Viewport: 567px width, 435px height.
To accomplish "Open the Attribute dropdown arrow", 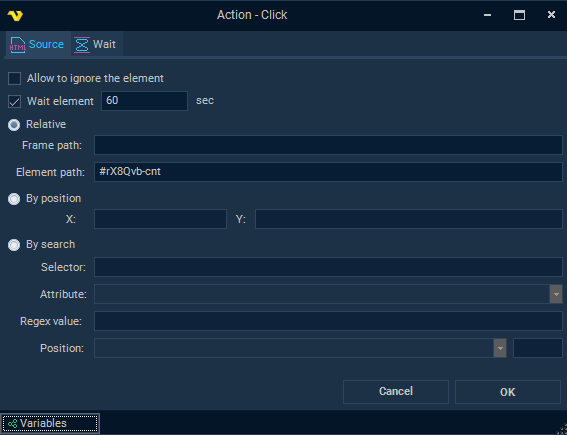I will pyautogui.click(x=556, y=294).
